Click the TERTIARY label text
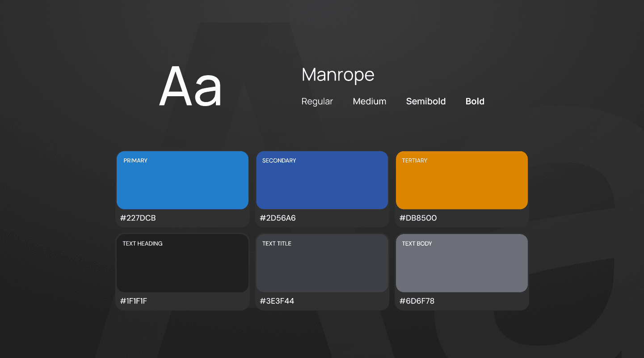644x358 pixels. (415, 161)
